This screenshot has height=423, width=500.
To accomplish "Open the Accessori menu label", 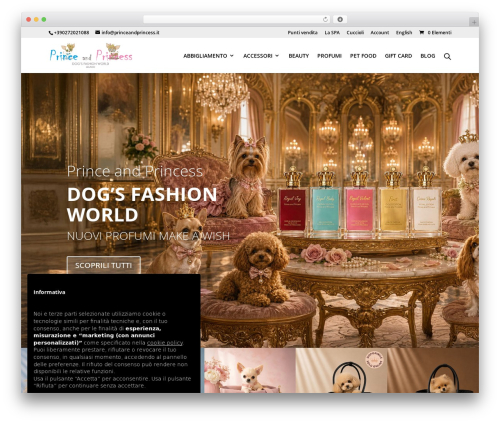I will [258, 56].
